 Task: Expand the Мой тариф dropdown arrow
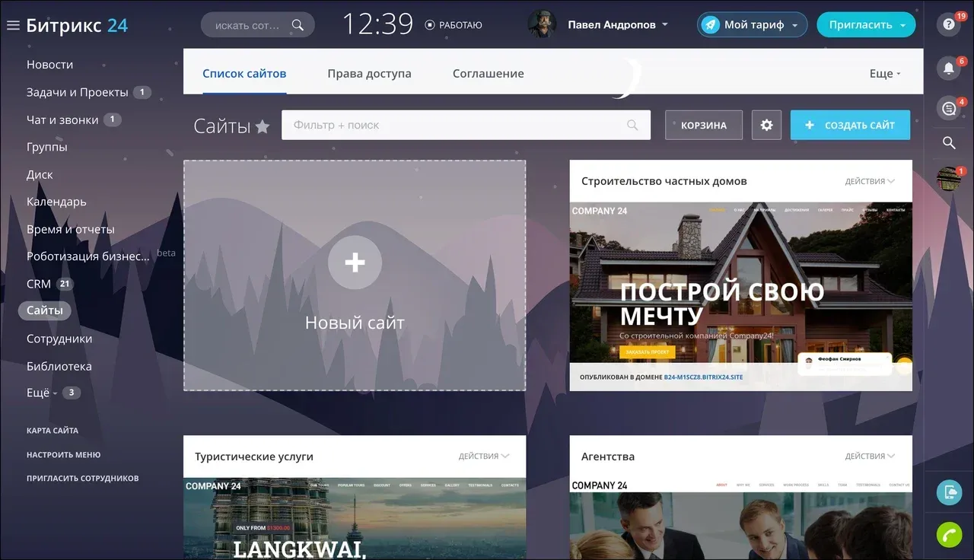tap(795, 25)
